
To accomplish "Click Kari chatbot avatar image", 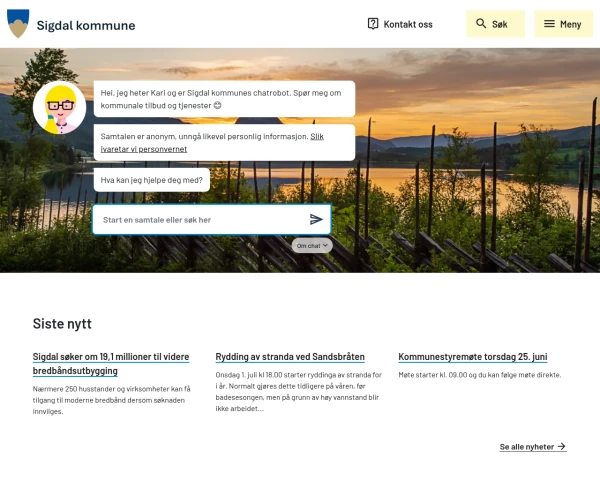I will (x=60, y=107).
